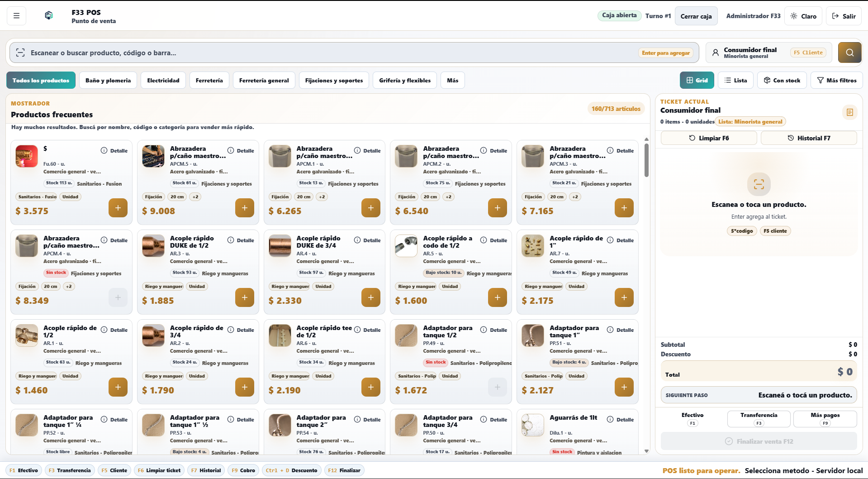Open the hamburger menu
The image size is (868, 479).
pyautogui.click(x=16, y=16)
